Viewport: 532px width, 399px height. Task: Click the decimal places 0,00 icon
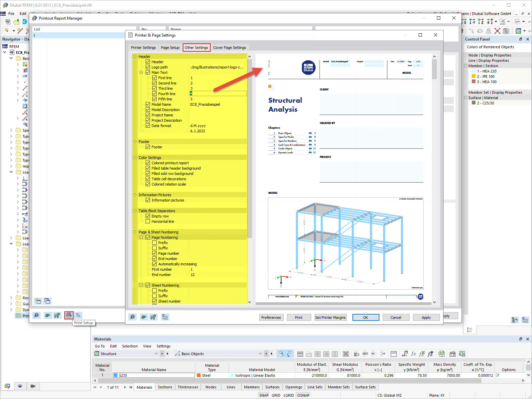pos(462,354)
